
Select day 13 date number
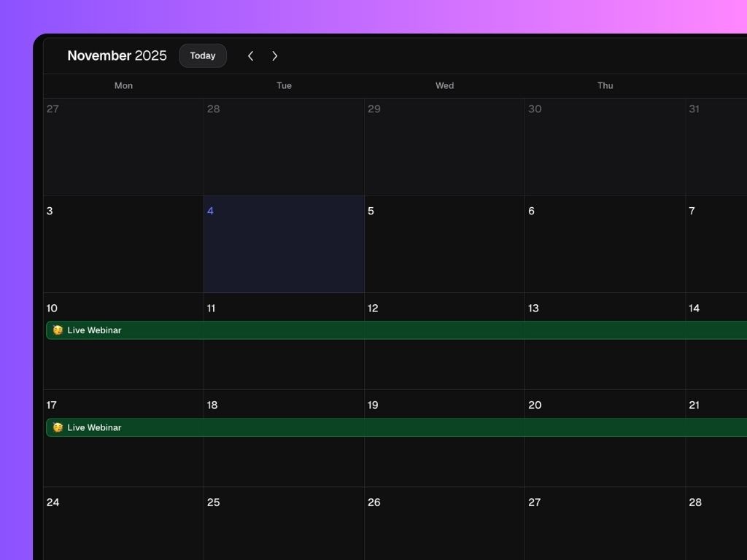533,308
